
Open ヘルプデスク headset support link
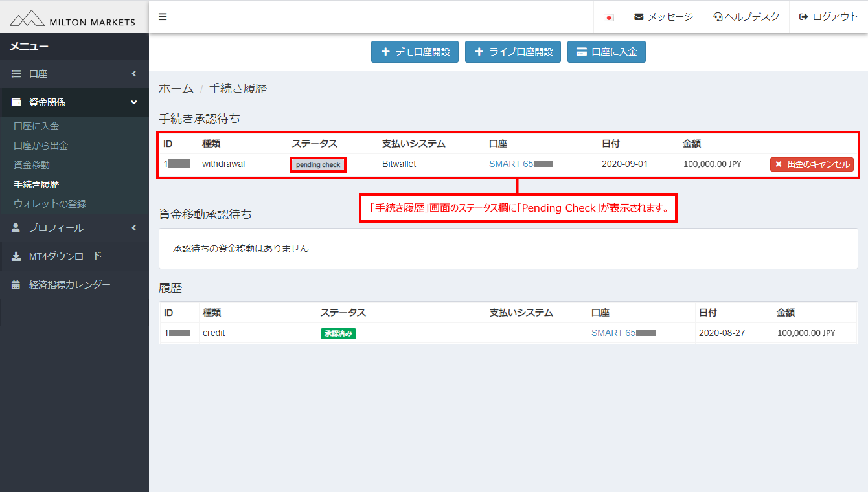[x=746, y=17]
